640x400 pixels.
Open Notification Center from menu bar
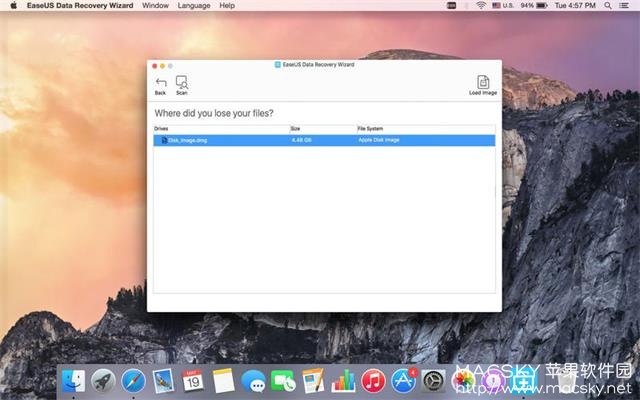coord(624,5)
